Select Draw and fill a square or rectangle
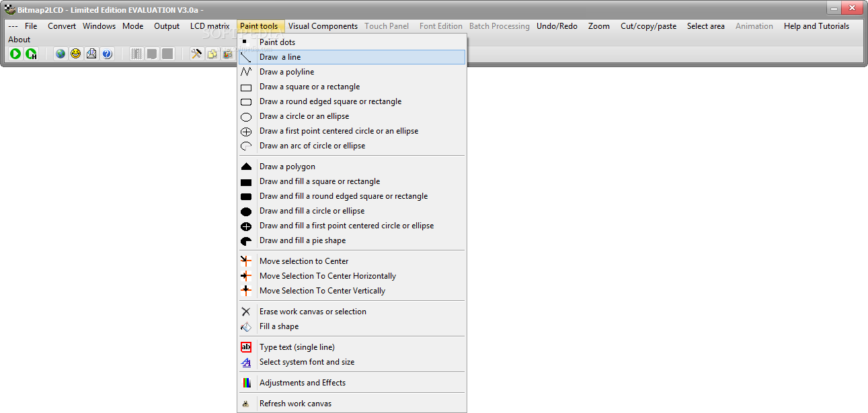 [x=352, y=181]
